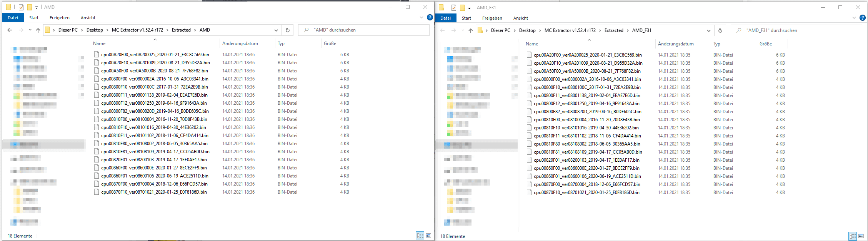Open help in the AMD window
This screenshot has width=868, height=241.
430,17
